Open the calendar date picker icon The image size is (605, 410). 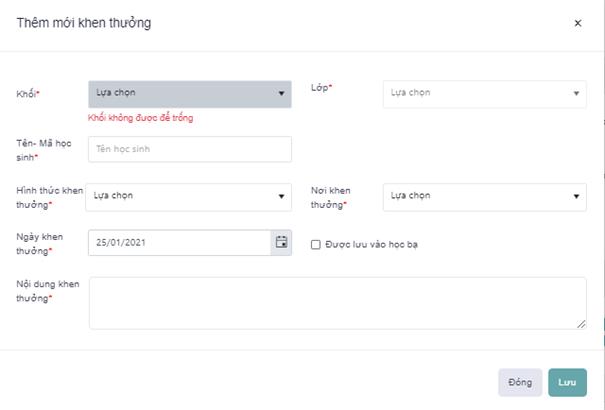pyautogui.click(x=281, y=242)
